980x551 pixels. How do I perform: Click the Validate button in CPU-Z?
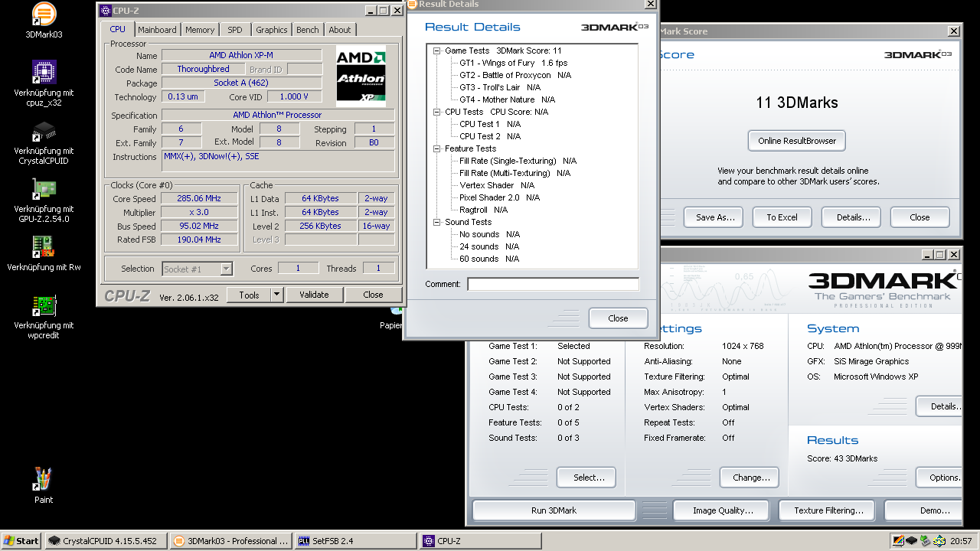pyautogui.click(x=314, y=295)
